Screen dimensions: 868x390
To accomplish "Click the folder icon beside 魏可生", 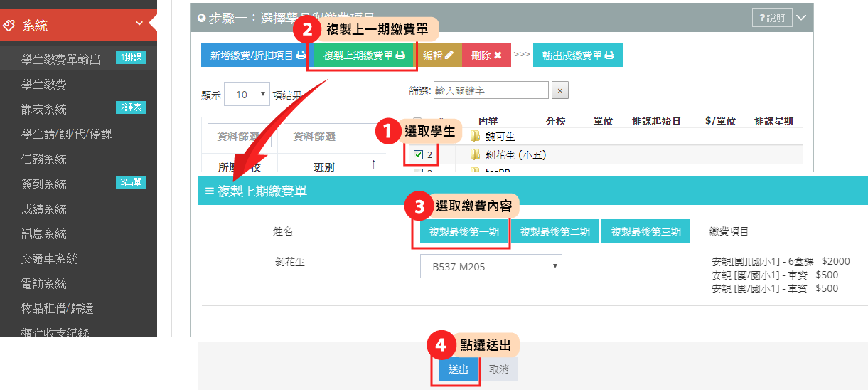I will coord(475,137).
